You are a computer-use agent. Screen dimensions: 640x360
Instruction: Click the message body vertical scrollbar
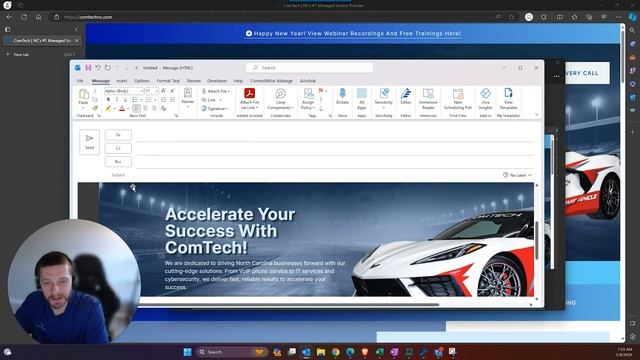tap(536, 240)
